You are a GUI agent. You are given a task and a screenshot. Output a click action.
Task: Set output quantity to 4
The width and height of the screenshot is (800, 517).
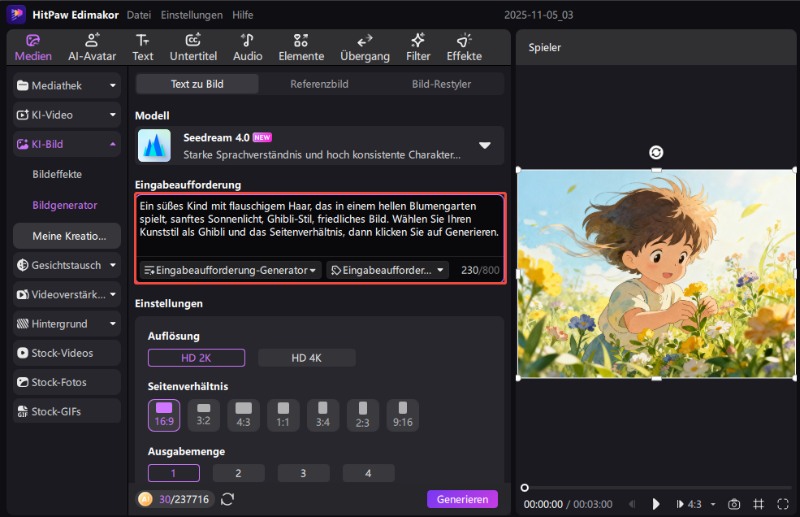tap(368, 473)
